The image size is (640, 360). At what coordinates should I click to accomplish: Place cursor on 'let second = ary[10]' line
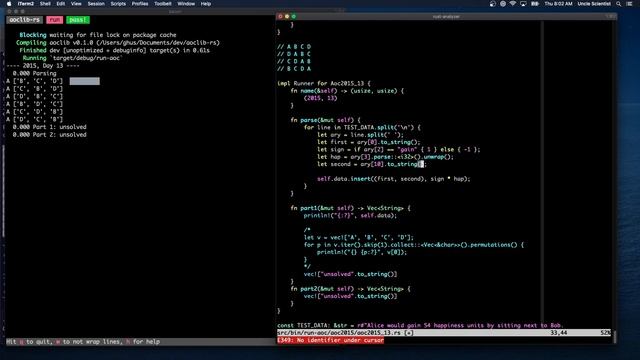point(371,164)
